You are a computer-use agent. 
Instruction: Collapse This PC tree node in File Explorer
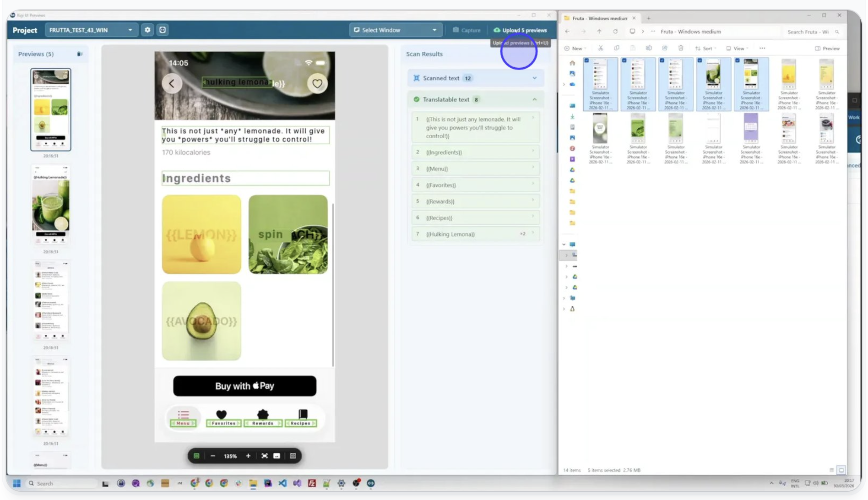click(564, 245)
